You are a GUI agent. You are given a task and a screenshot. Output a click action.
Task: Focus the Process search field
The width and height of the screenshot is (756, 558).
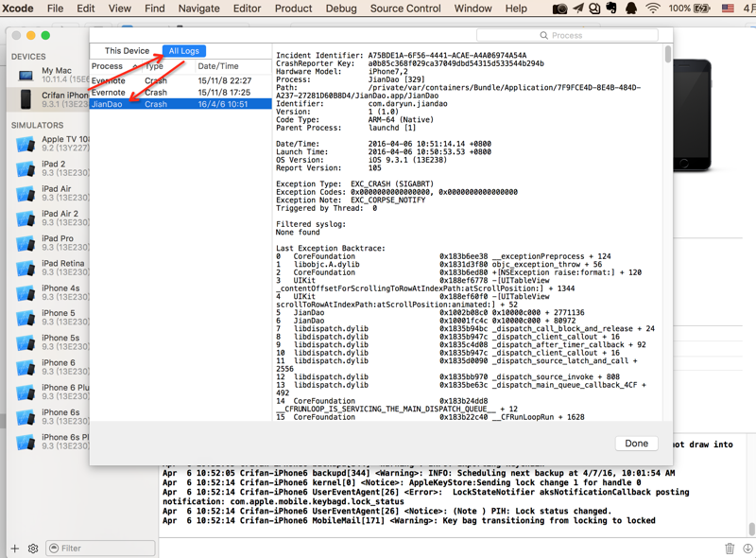point(567,35)
